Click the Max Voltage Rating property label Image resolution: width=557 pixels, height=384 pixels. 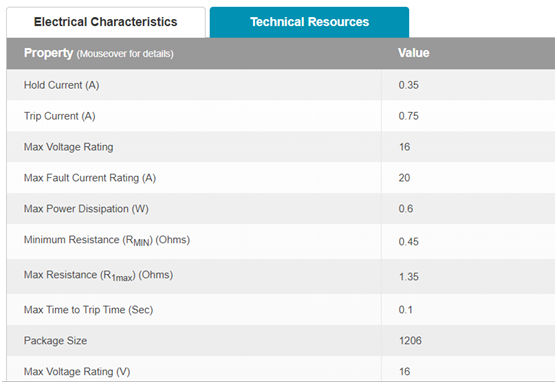(x=69, y=147)
